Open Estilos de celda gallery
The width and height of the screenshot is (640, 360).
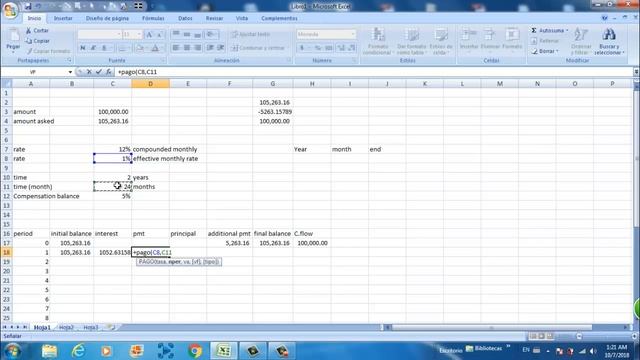tap(441, 41)
